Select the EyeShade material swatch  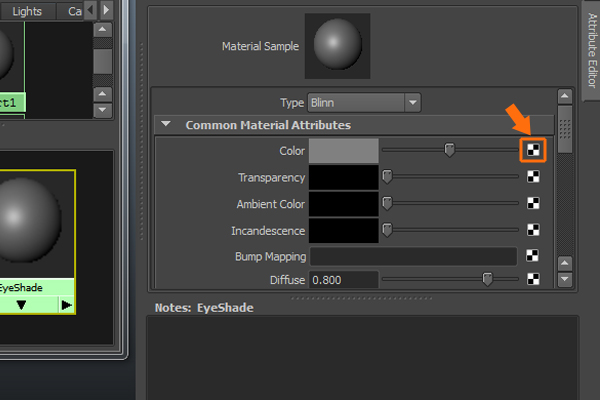coord(36,224)
